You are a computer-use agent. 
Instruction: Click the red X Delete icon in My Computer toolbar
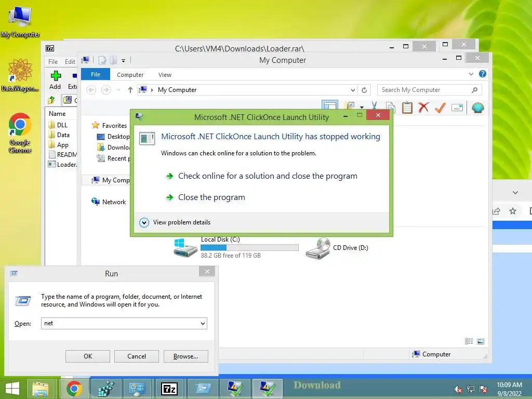coord(423,108)
